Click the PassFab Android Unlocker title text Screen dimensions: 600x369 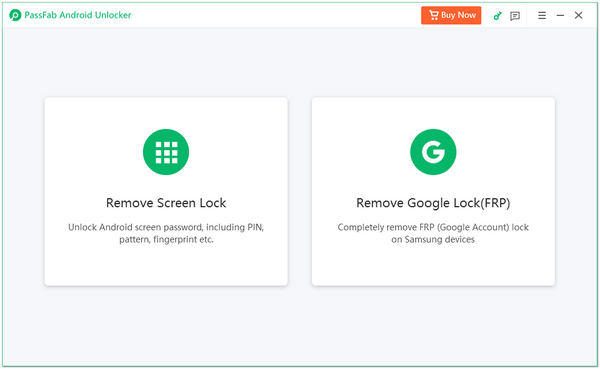tap(78, 15)
